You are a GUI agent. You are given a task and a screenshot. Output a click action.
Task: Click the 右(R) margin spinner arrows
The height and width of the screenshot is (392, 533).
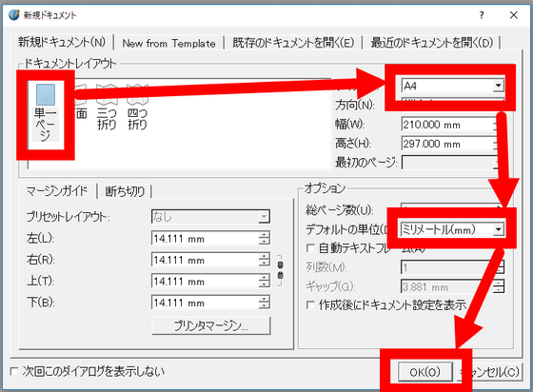point(265,260)
